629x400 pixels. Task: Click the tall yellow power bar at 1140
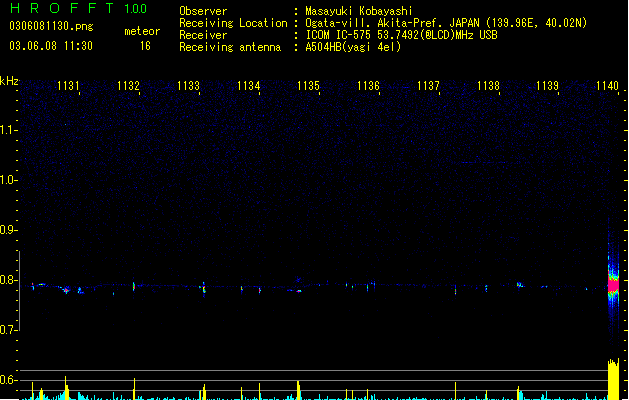pos(613,379)
